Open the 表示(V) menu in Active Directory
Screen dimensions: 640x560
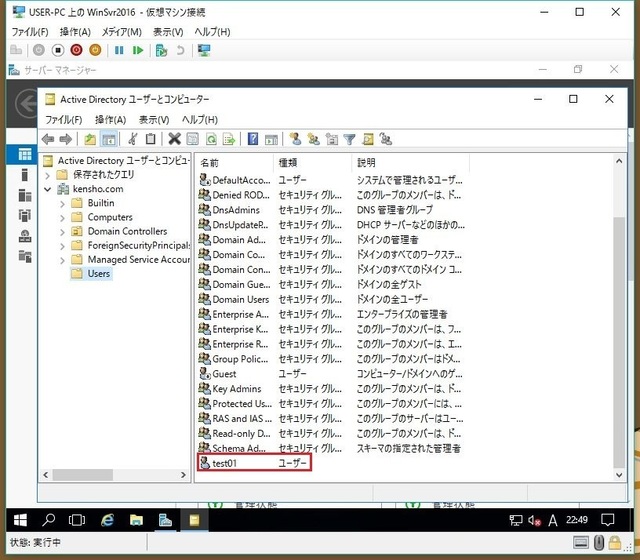click(x=153, y=120)
